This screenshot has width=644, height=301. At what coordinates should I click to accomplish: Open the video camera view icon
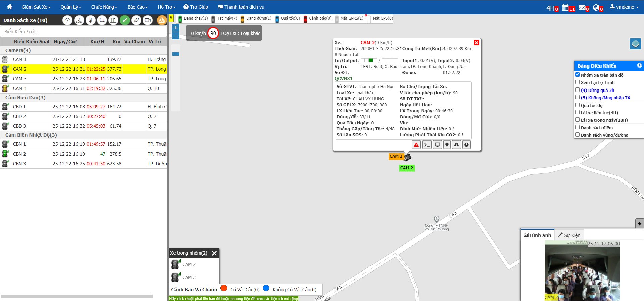(x=148, y=20)
